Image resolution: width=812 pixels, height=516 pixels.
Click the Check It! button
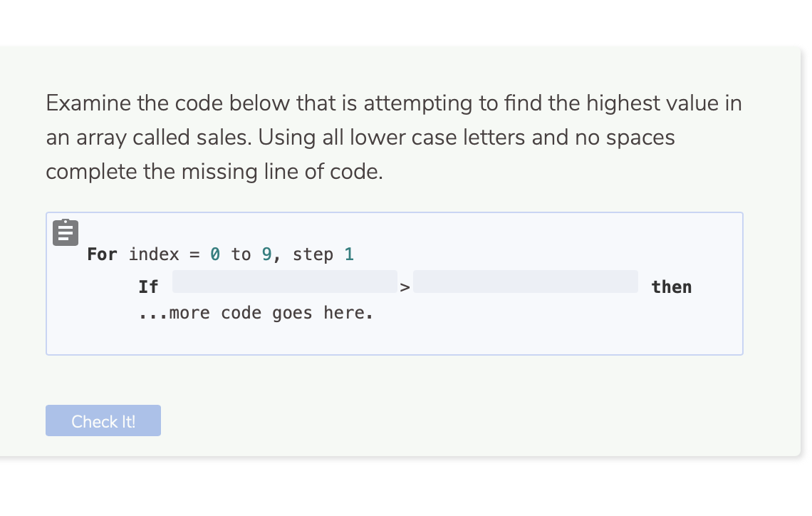(103, 420)
